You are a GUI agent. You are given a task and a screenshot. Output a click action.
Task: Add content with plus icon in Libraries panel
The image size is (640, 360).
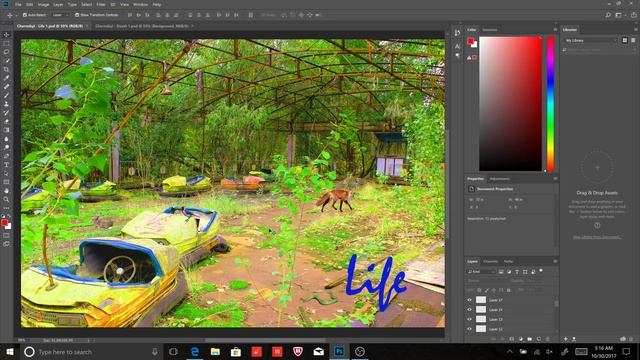pos(566,339)
